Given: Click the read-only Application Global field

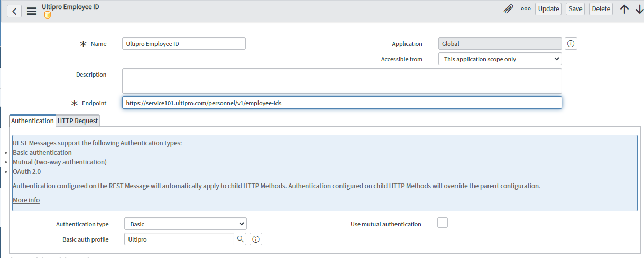Looking at the screenshot, I should (500, 44).
